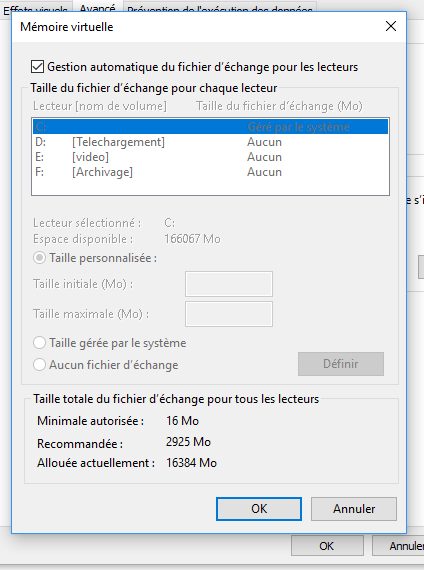
Task: Open the Prévention de l'exécution des données tab
Action: [x=220, y=9]
